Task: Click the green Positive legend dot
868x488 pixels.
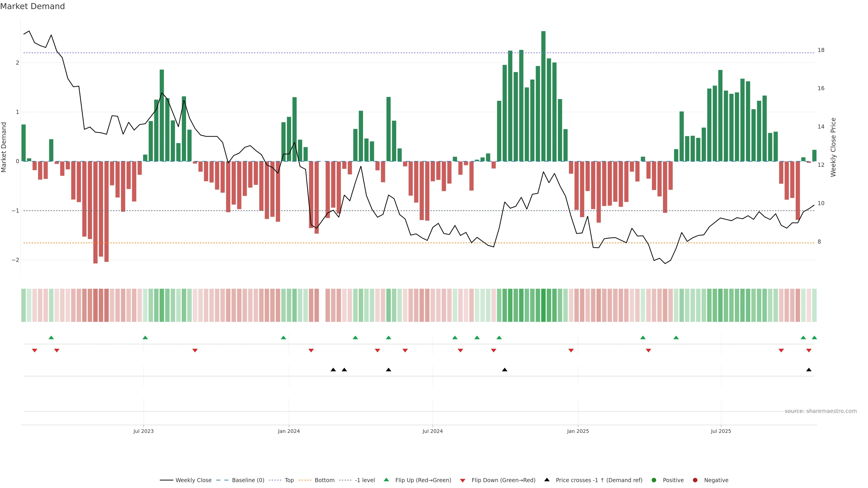Action: tap(654, 480)
